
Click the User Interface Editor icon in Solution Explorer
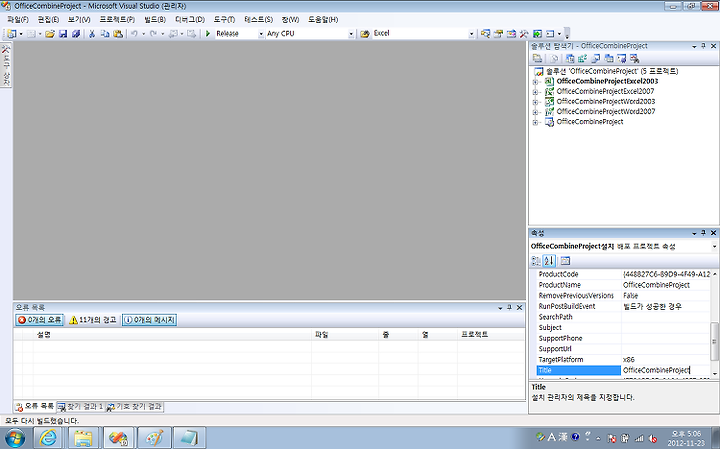609,58
